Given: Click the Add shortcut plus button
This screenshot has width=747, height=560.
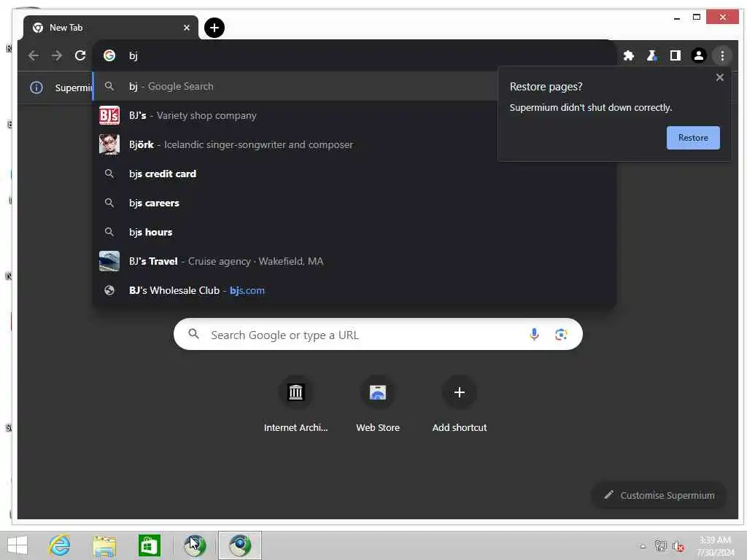Looking at the screenshot, I should click(460, 392).
